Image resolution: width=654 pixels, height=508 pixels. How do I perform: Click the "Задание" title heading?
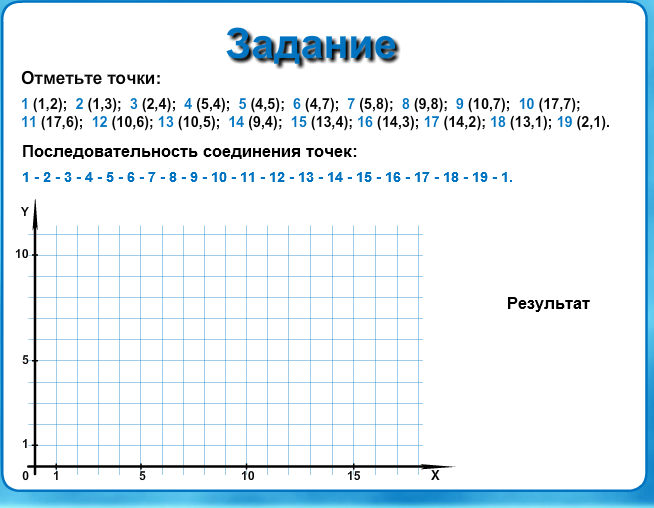311,45
